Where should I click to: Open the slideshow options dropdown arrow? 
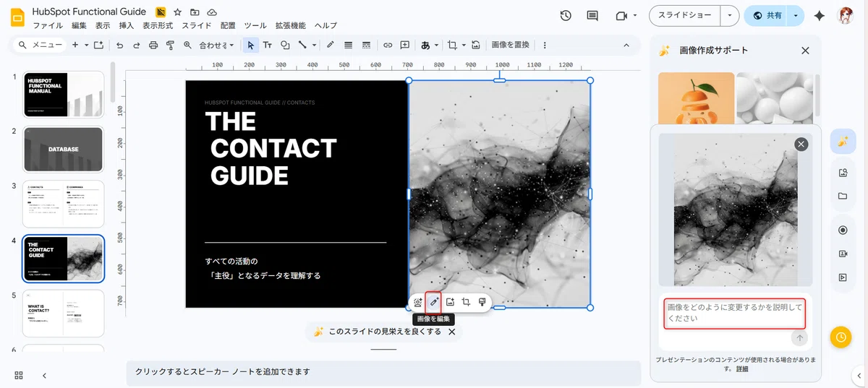tap(731, 15)
